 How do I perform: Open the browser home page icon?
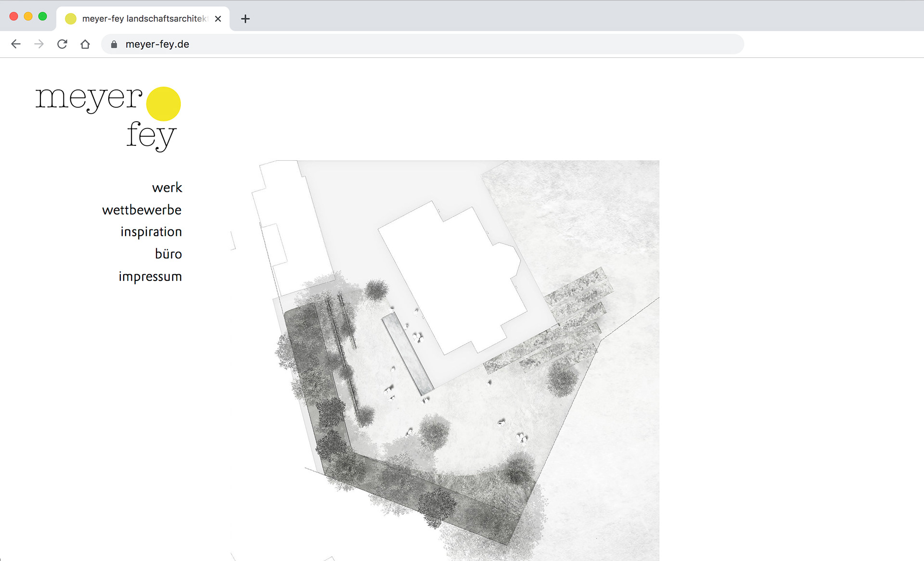pos(85,44)
